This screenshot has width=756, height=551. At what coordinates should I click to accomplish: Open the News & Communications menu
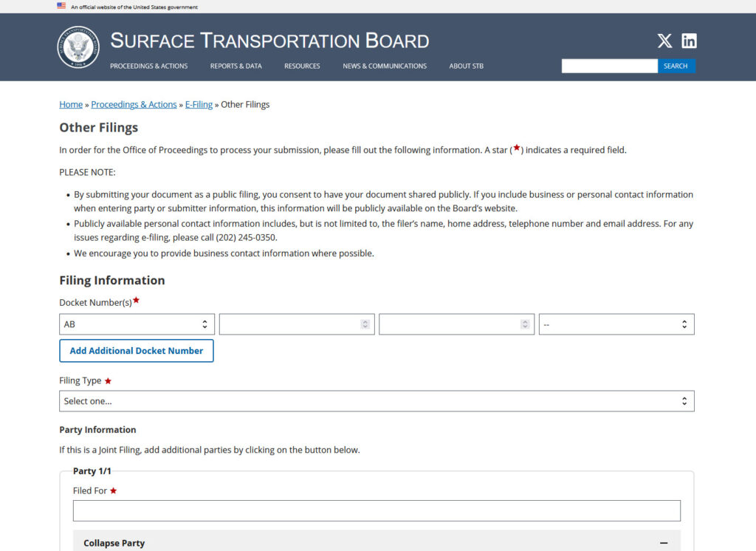pyautogui.click(x=384, y=66)
